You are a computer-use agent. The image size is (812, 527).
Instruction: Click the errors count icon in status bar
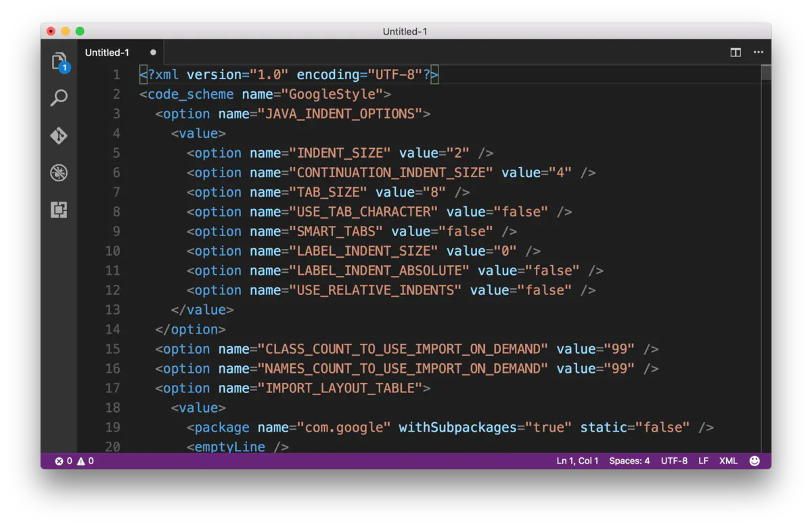coord(64,461)
